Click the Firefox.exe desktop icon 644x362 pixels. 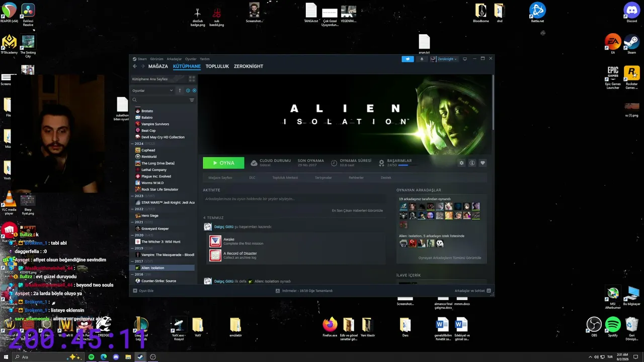click(x=330, y=327)
